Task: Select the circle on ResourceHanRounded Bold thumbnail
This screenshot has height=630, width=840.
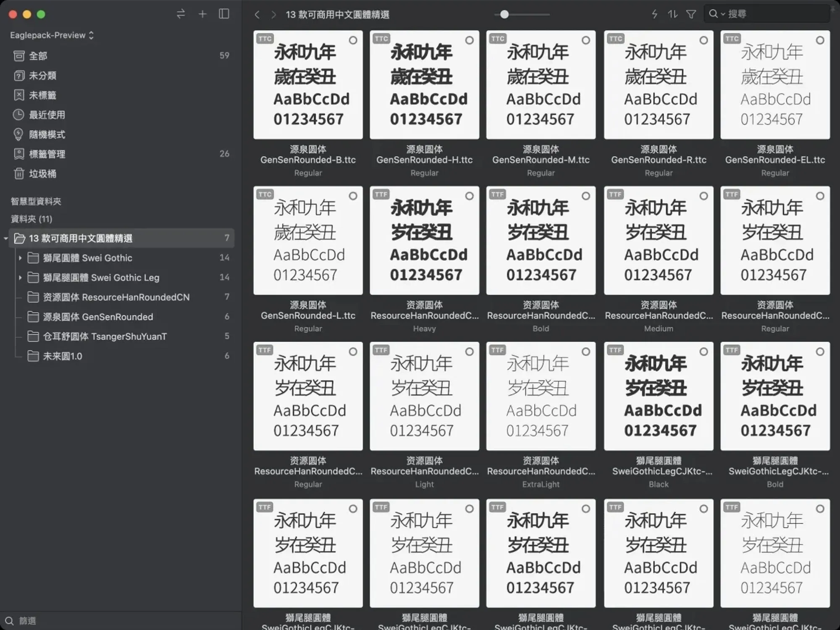Action: 586,196
